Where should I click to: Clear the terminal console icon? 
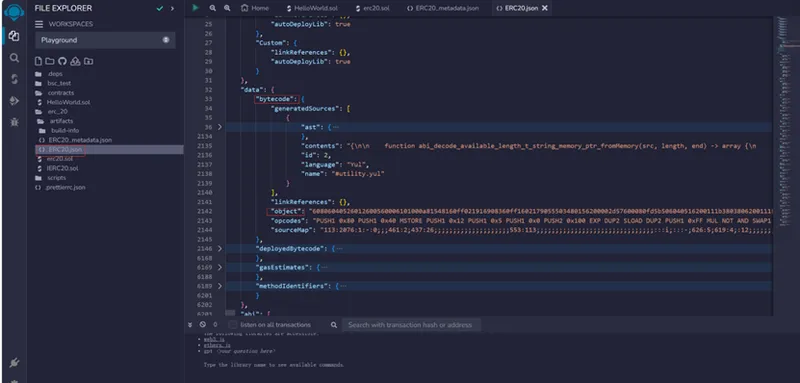203,324
